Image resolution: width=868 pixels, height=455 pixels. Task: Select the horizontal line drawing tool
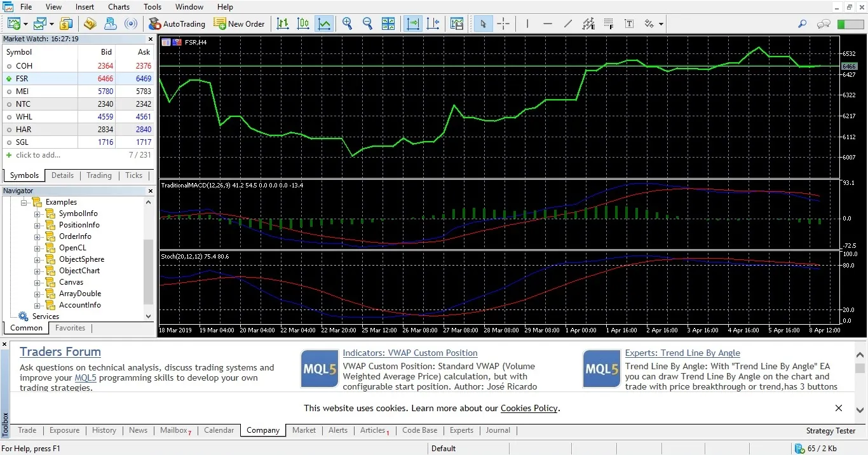547,24
